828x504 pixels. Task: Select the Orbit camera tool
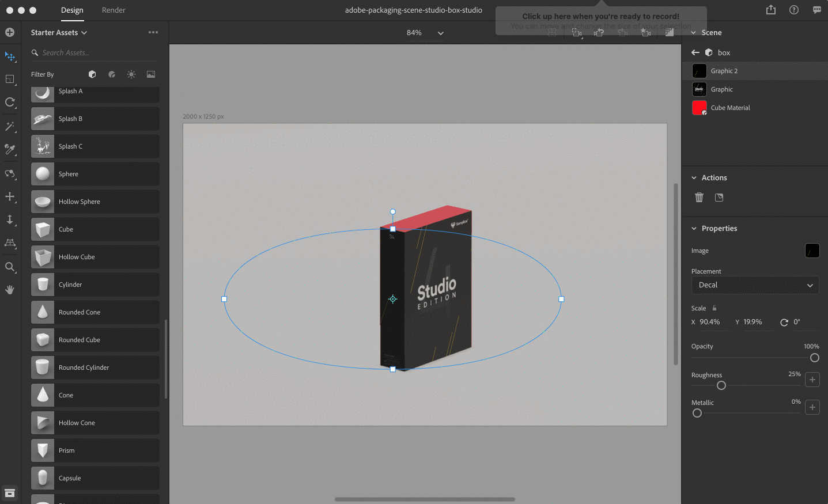coord(10,173)
